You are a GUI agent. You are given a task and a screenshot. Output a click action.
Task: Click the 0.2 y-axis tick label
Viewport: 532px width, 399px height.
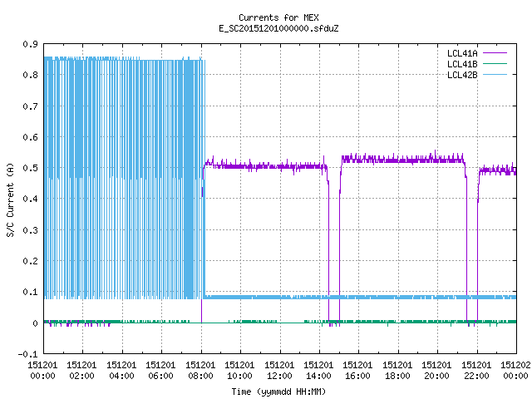click(x=30, y=261)
